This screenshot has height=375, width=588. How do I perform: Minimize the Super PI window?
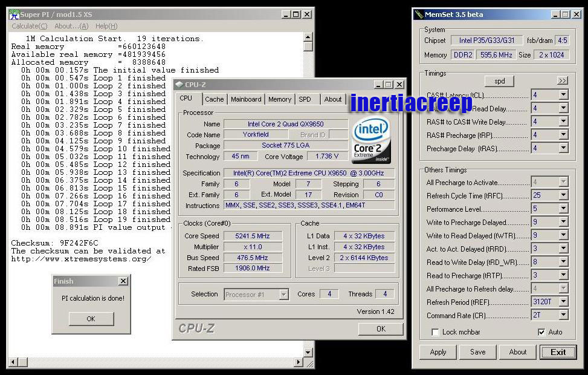pos(286,15)
